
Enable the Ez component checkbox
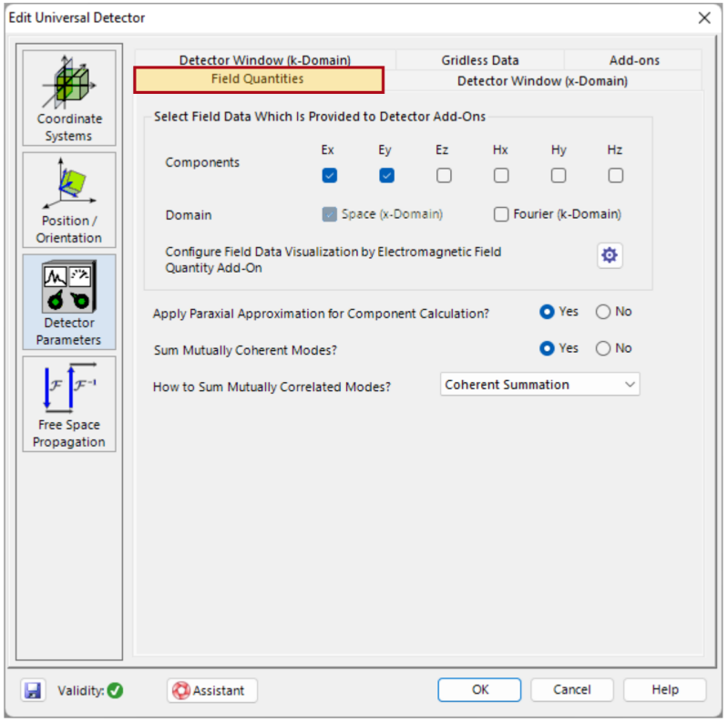pyautogui.click(x=444, y=176)
